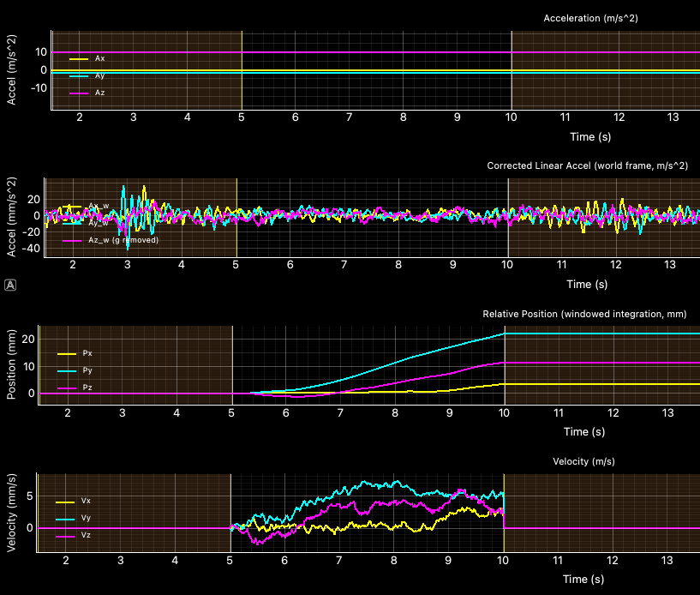The height and width of the screenshot is (595, 700).
Task: Toggle the Py legend entry
Action: coord(87,370)
